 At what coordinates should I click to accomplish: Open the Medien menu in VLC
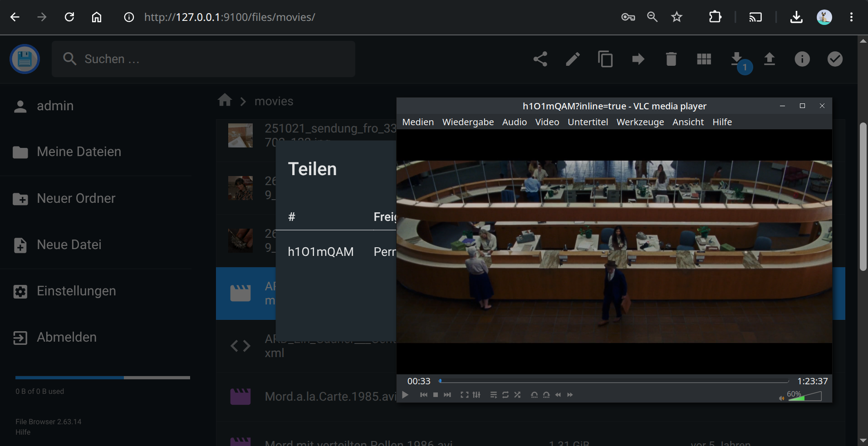(x=418, y=122)
